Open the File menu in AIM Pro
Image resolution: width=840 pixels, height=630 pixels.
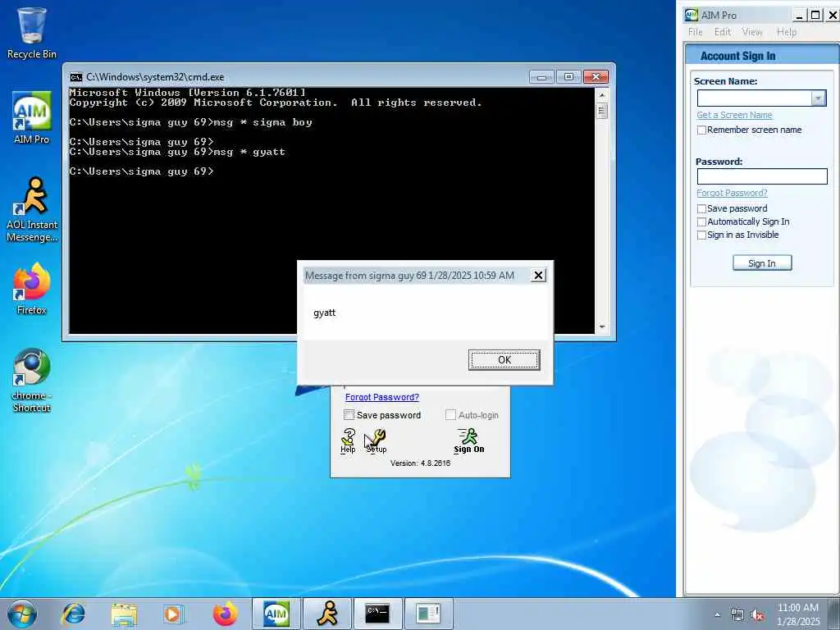tap(696, 32)
